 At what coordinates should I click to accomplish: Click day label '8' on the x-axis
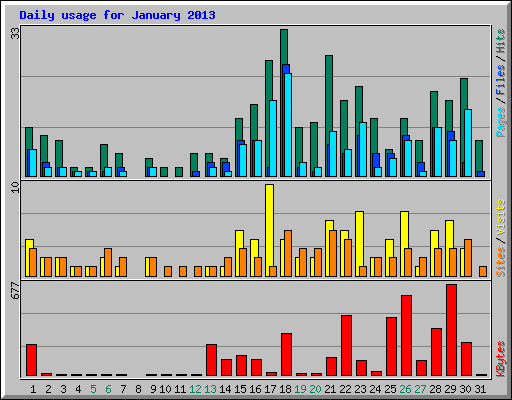coord(138,389)
